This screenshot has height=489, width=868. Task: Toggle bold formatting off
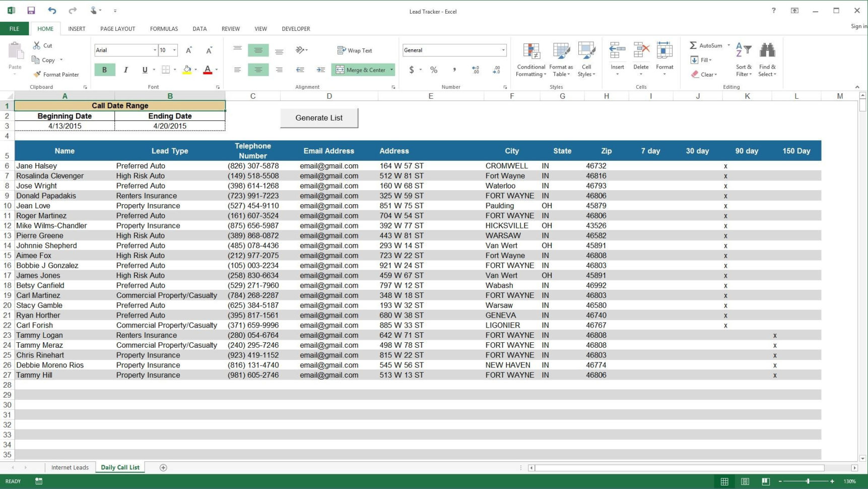point(104,70)
